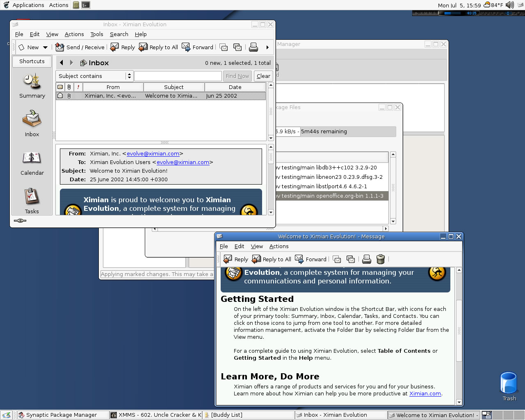The height and width of the screenshot is (420, 525).
Task: Click Copy message icon in Message window
Action: pos(351,259)
